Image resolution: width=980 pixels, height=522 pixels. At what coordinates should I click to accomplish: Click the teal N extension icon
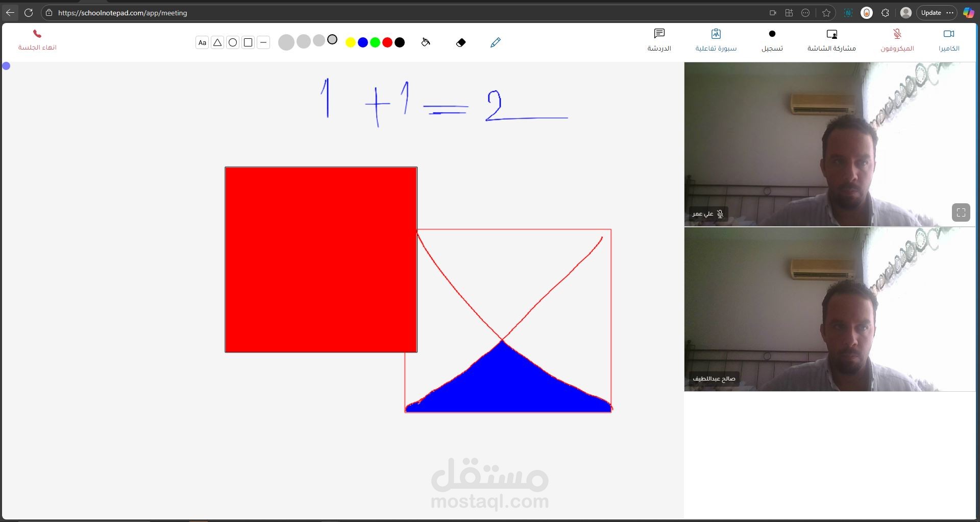pos(848,13)
